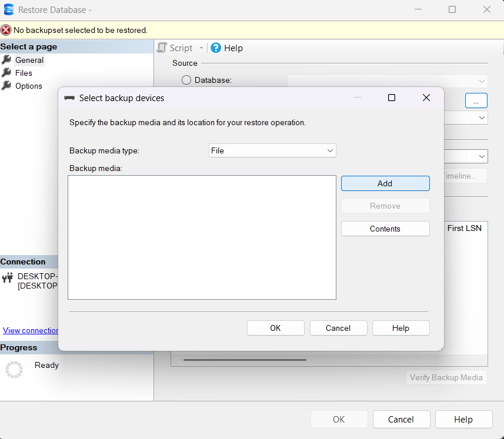Open the General page
Image resolution: width=504 pixels, height=439 pixels.
point(29,60)
